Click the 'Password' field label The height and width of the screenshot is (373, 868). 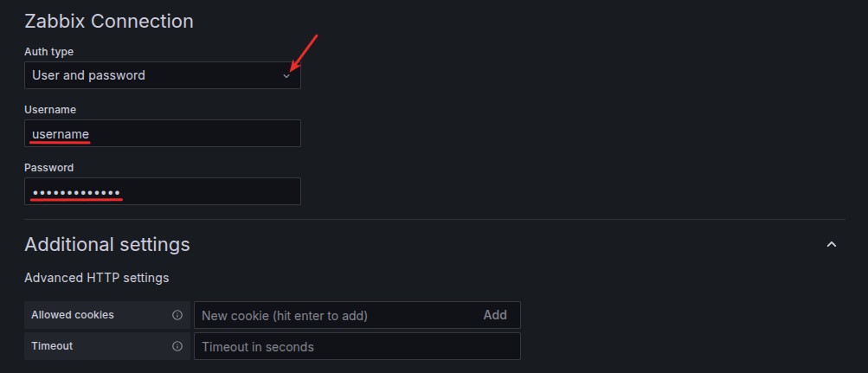point(49,168)
